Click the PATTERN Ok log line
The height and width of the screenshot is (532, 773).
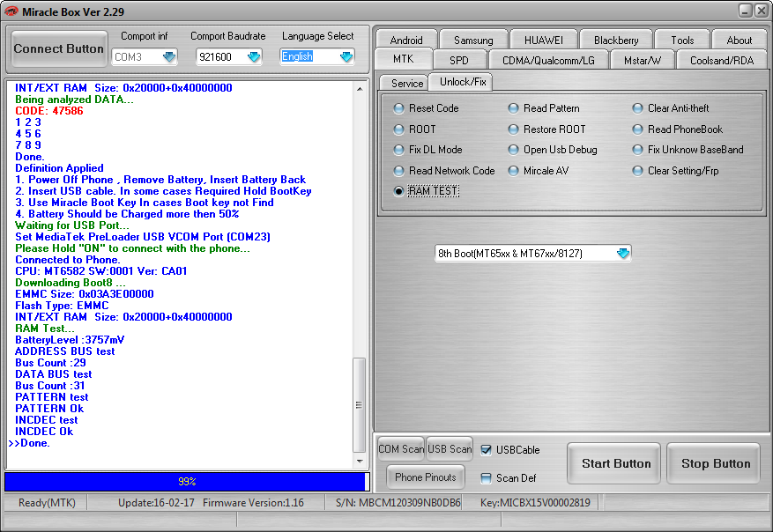coord(49,409)
